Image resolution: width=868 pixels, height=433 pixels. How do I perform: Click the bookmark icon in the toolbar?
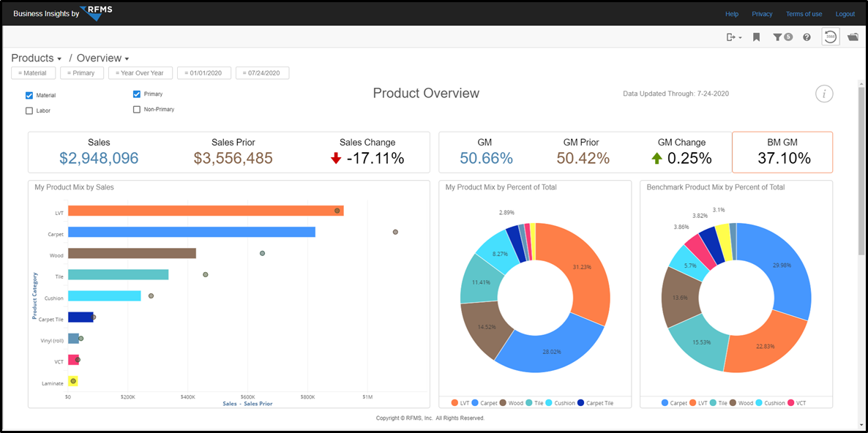756,37
